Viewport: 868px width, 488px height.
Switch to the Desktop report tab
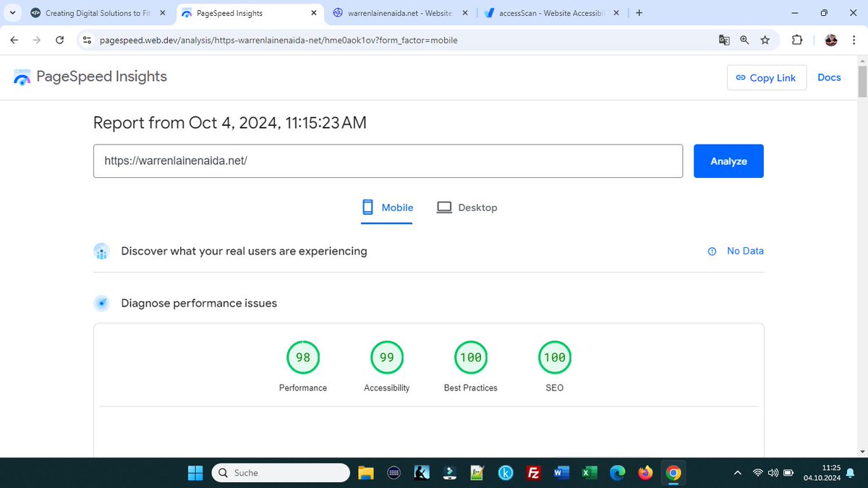pos(467,207)
